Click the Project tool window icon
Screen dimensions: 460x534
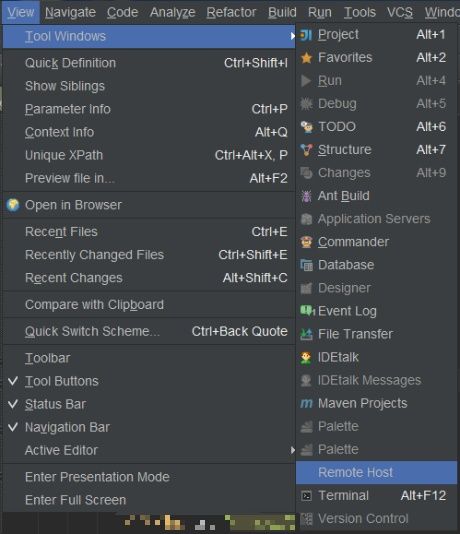[x=306, y=35]
